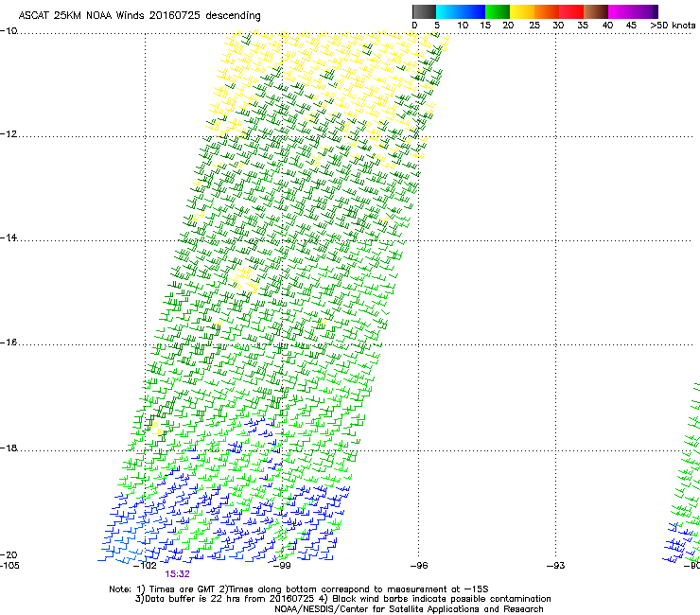Click the latitude label '-20'

click(9, 554)
